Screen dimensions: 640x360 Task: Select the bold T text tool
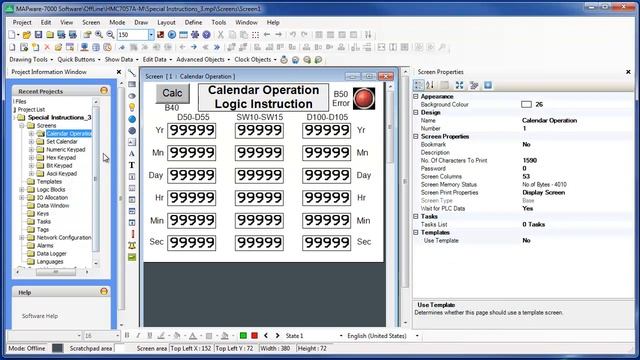[x=132, y=165]
